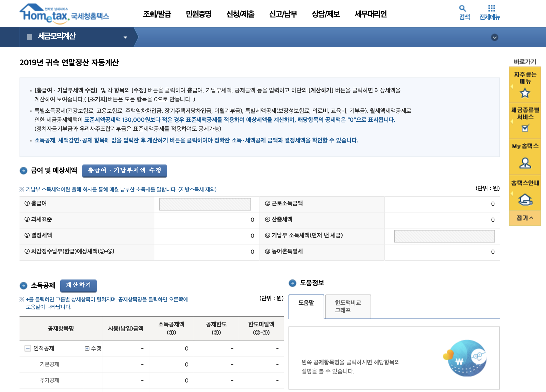Click 수정 plus icon in 인적공제 row
Screen dimensions: 546x392
(87, 348)
